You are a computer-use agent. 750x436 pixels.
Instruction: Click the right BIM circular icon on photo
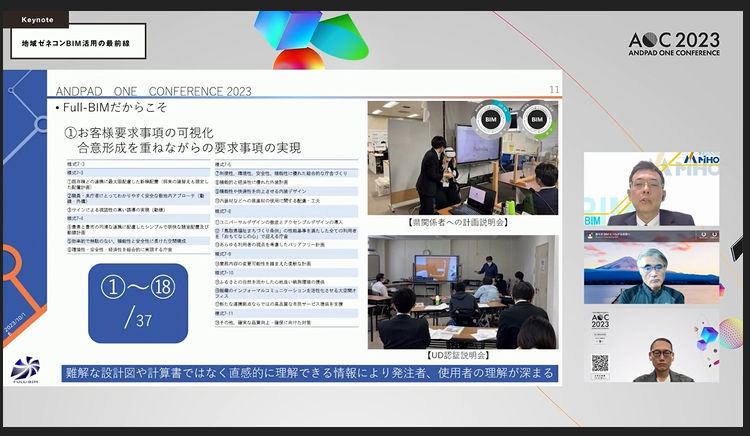(x=537, y=120)
